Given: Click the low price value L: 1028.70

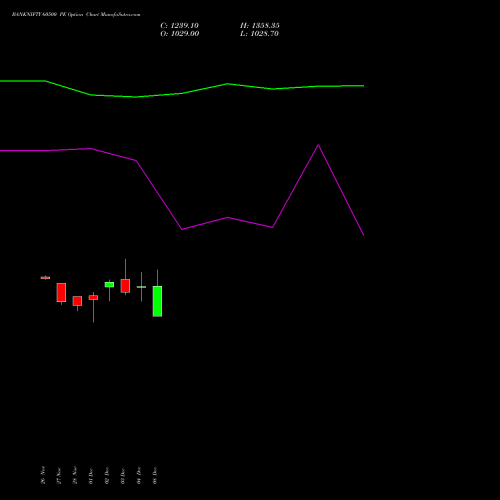Looking at the screenshot, I should [259, 34].
